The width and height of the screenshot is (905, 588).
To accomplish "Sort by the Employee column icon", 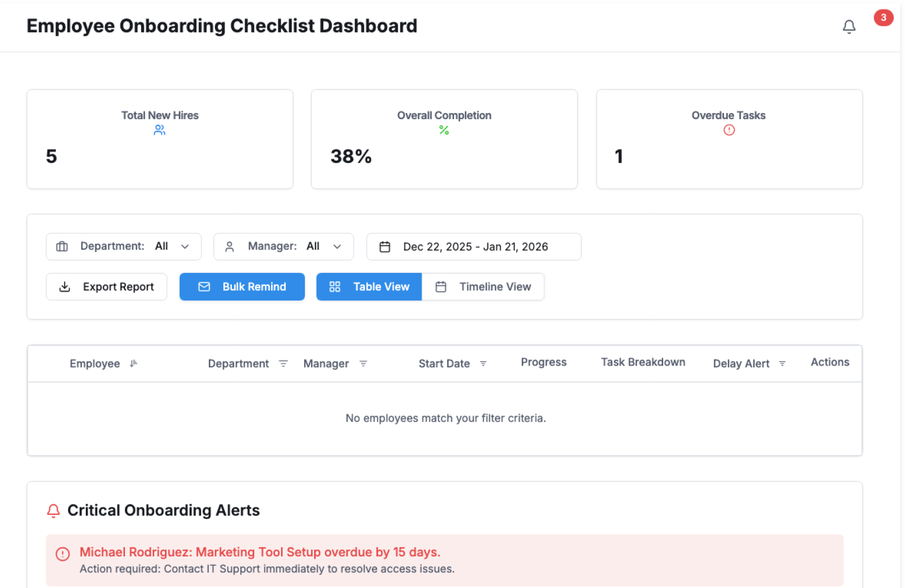I will point(133,363).
